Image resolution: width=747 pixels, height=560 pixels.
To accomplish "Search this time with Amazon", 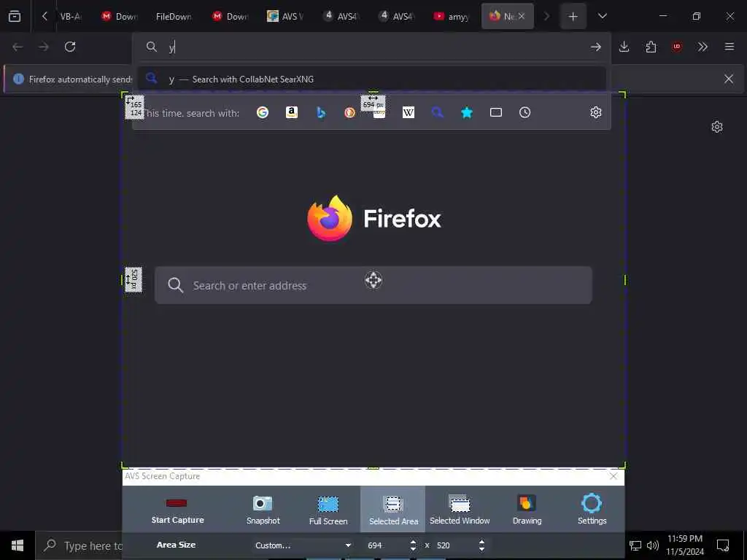I will [x=292, y=112].
